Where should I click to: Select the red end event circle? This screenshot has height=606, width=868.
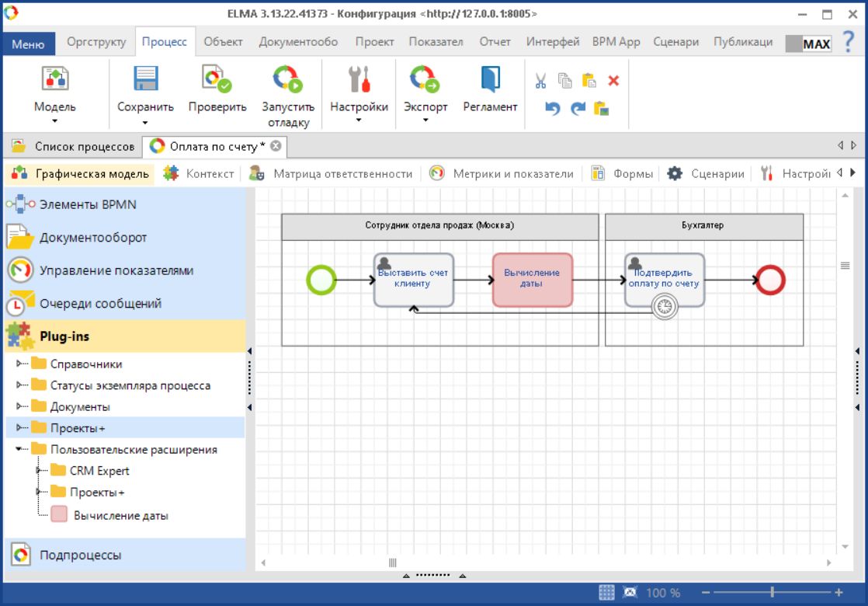[771, 280]
